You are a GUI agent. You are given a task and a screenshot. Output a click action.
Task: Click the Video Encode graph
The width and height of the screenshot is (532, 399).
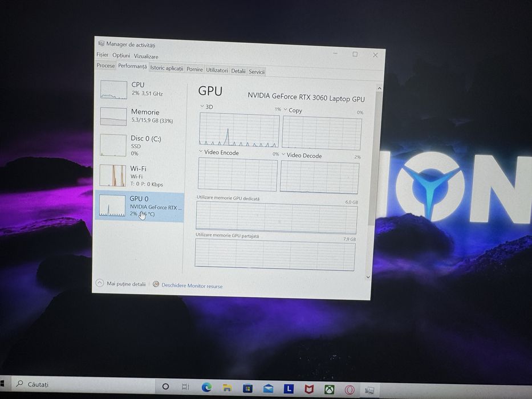point(238,174)
